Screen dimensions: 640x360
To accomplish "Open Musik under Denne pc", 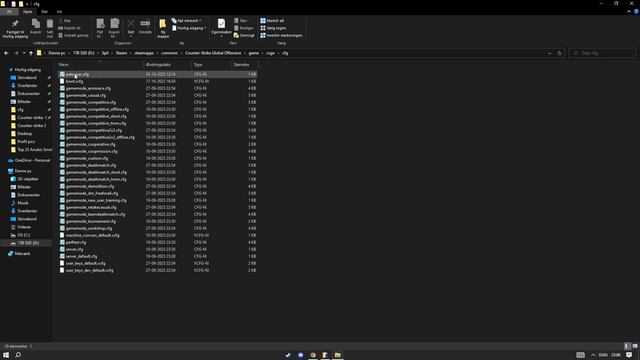I will (x=23, y=203).
